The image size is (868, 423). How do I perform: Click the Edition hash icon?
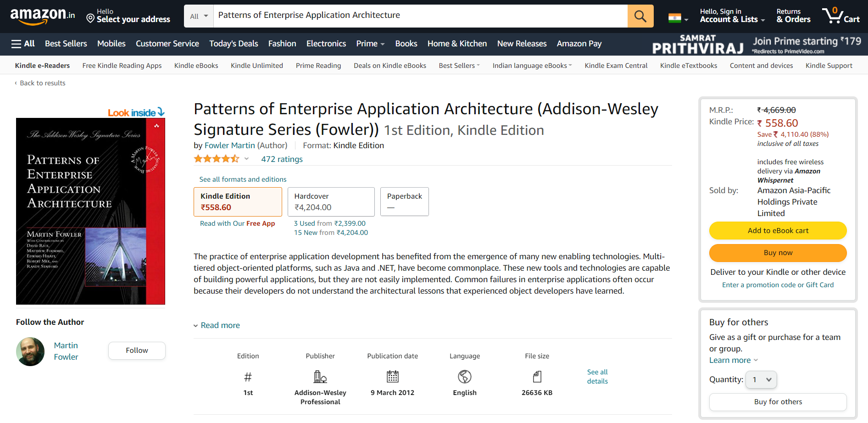coord(248,377)
